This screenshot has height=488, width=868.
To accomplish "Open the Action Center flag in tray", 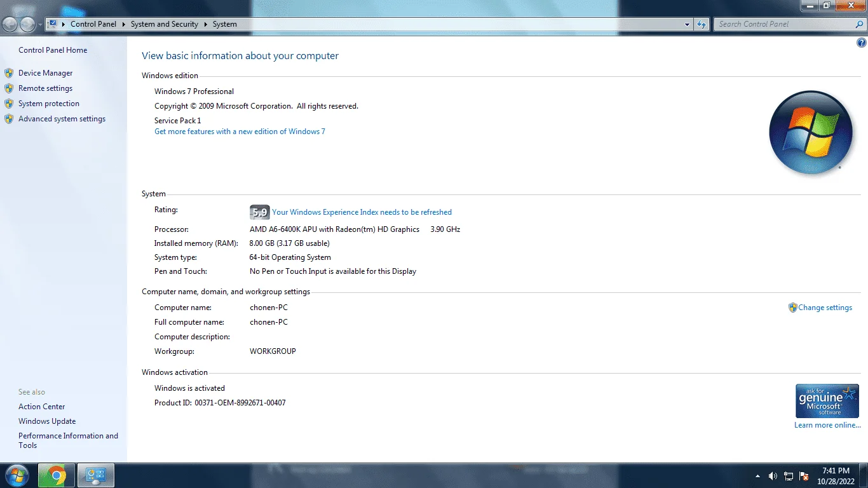I will 804,476.
